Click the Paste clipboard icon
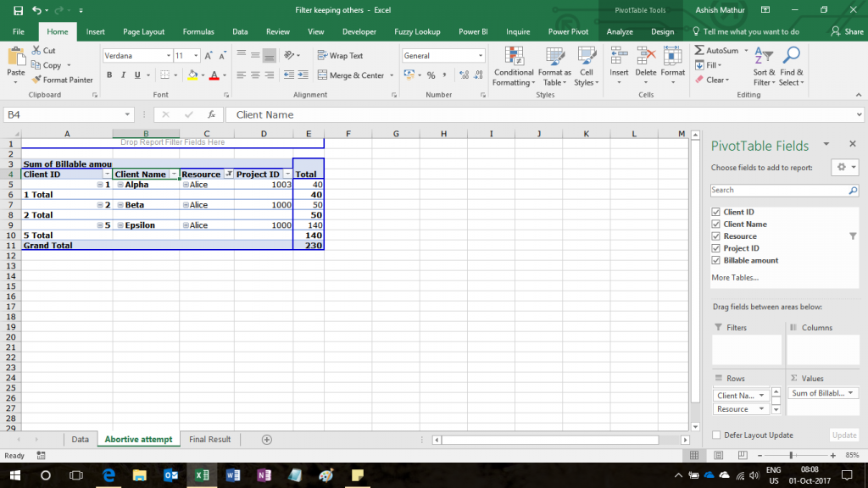868x488 pixels. coord(16,57)
